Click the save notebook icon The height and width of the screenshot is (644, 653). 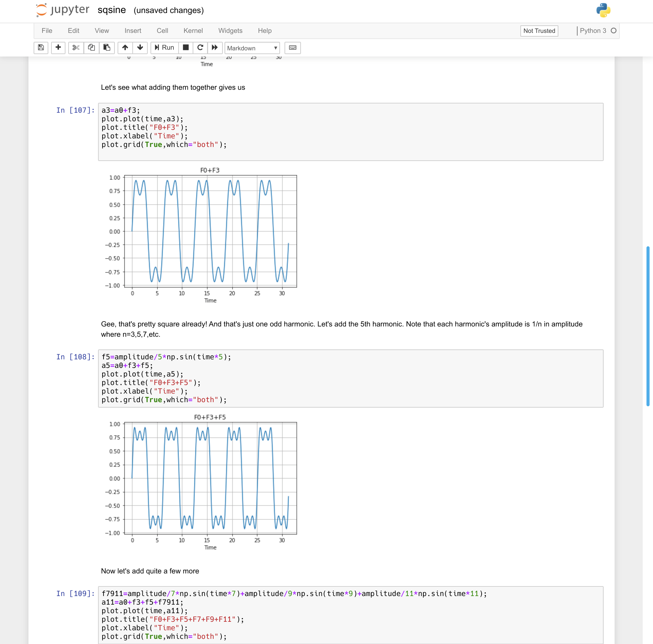coord(41,48)
